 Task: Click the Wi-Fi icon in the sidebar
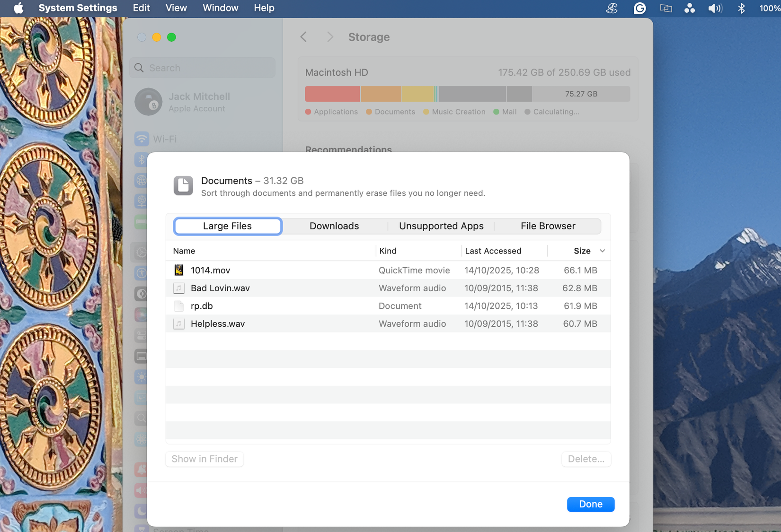142,139
